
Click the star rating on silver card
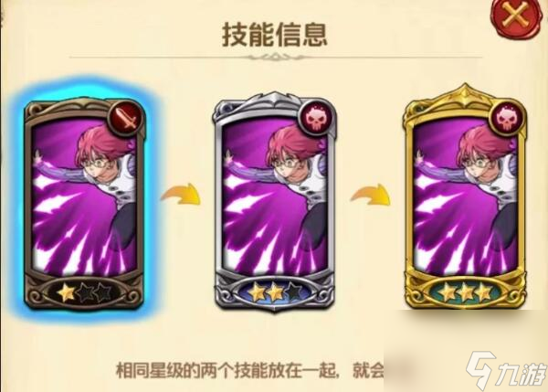point(276,292)
